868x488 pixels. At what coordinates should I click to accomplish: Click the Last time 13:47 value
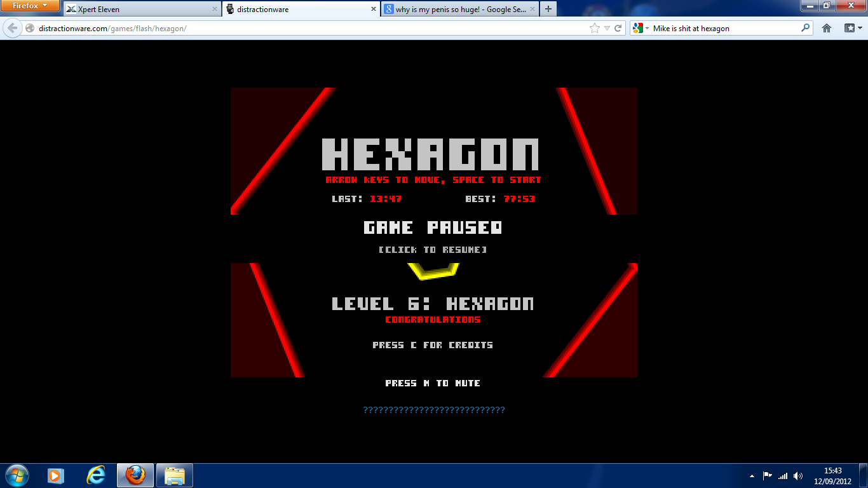click(x=386, y=199)
